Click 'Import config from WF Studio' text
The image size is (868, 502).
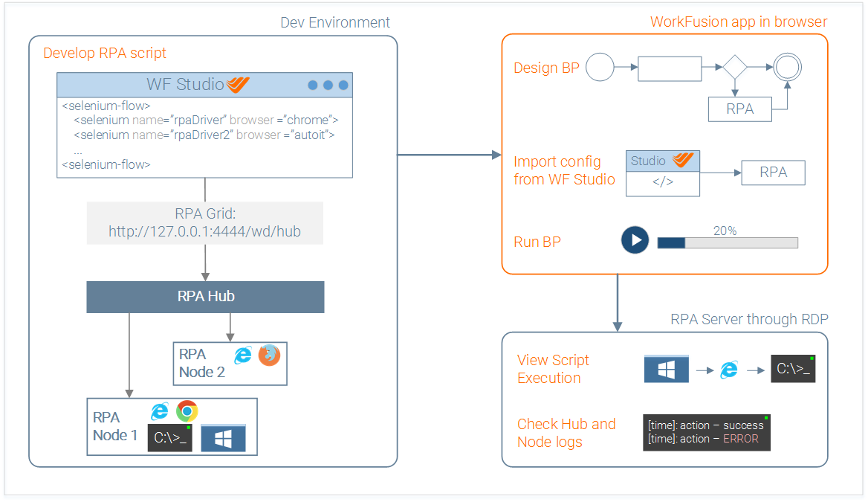(564, 170)
